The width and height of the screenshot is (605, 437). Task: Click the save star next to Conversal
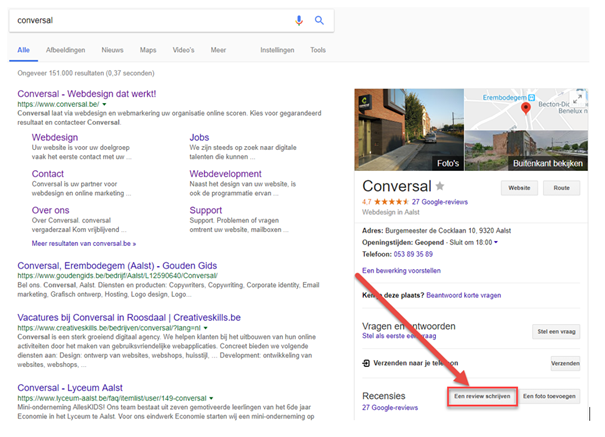click(440, 186)
